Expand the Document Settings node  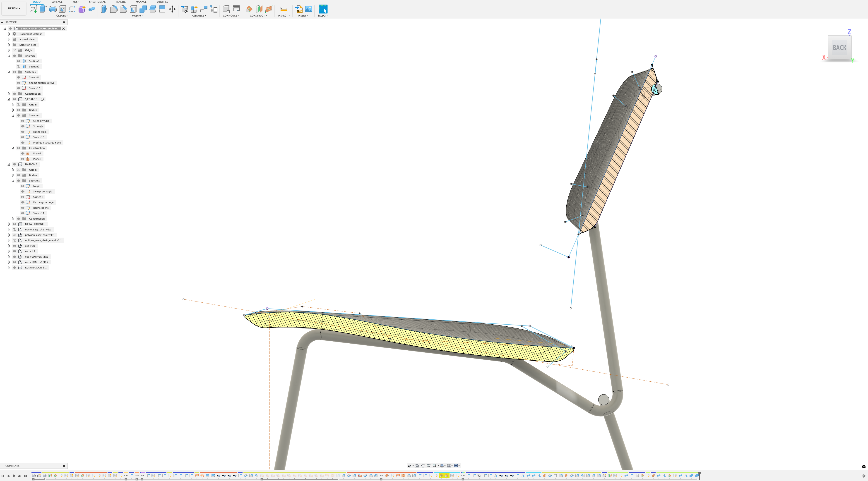(9, 34)
